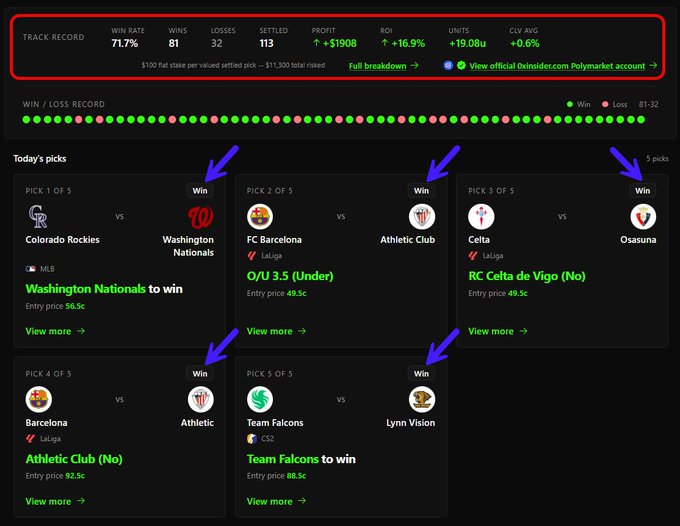Click the 81-32 record label
Viewport: 680px width, 526px height.
tap(648, 105)
